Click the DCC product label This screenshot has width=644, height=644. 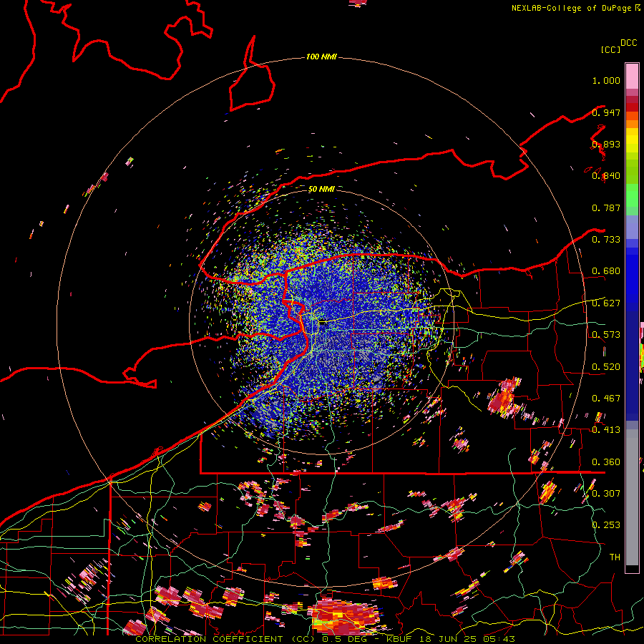point(628,43)
